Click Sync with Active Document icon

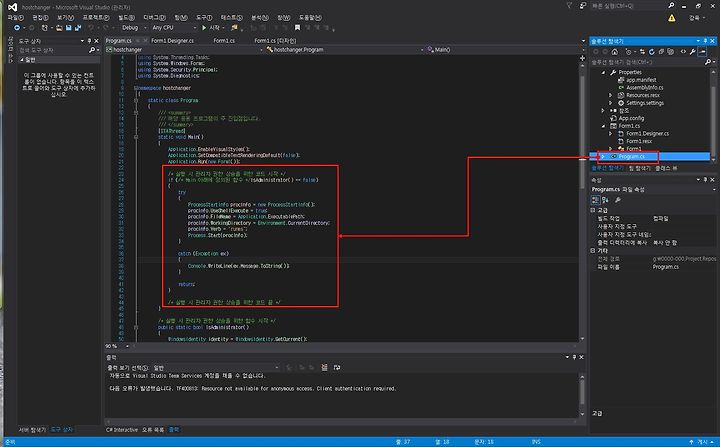tap(642, 51)
